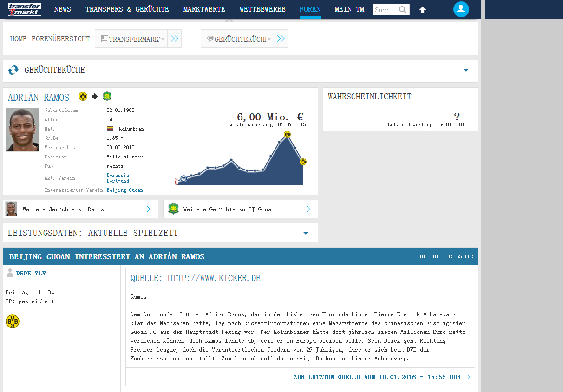The image size is (563, 392).
Task: Open the Wettbewerbe menu
Action: tap(262, 9)
